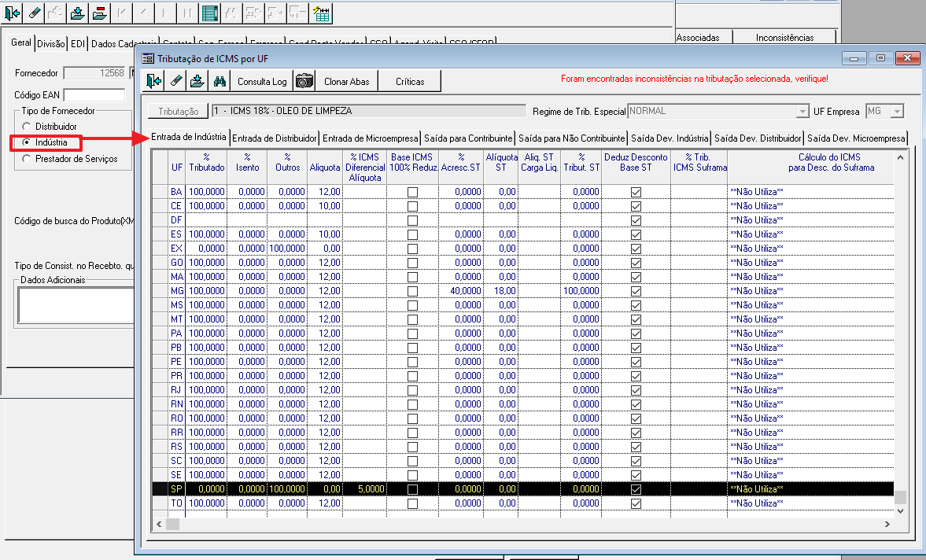Switch to Entrada de Distribuidor tab
Viewport: 926px width, 560px height.
coord(274,138)
